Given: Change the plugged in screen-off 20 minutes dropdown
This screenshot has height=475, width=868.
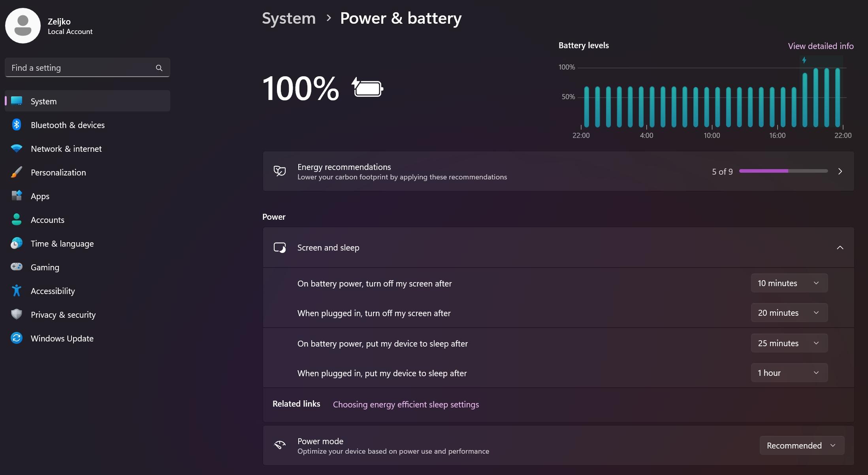Looking at the screenshot, I should point(789,313).
